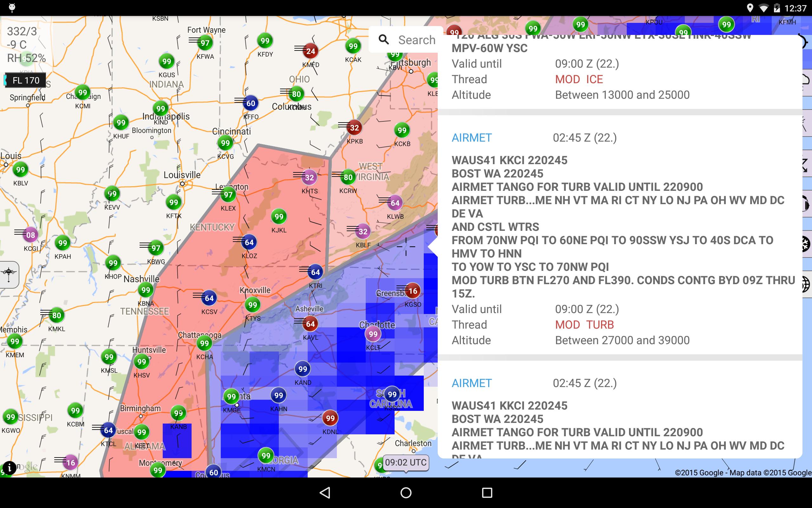The height and width of the screenshot is (508, 812).
Task: Open the KBNA station near Nashville
Action: [146, 290]
